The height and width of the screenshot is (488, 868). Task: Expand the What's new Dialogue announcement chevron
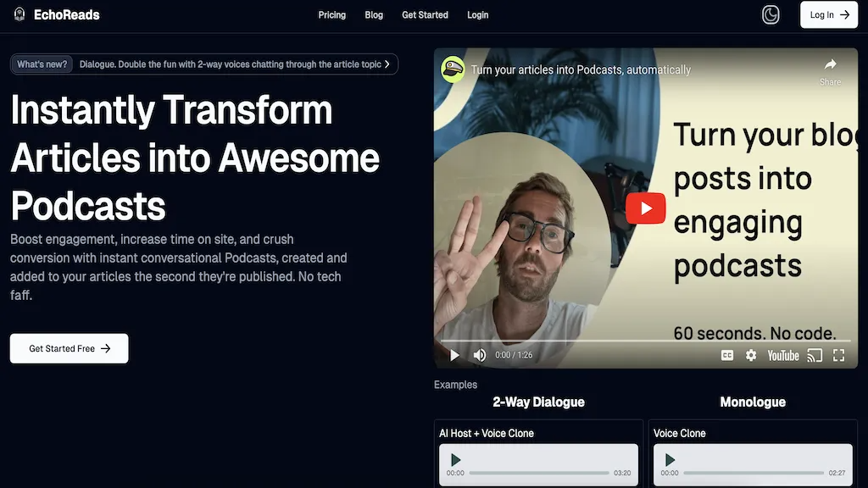tap(387, 64)
